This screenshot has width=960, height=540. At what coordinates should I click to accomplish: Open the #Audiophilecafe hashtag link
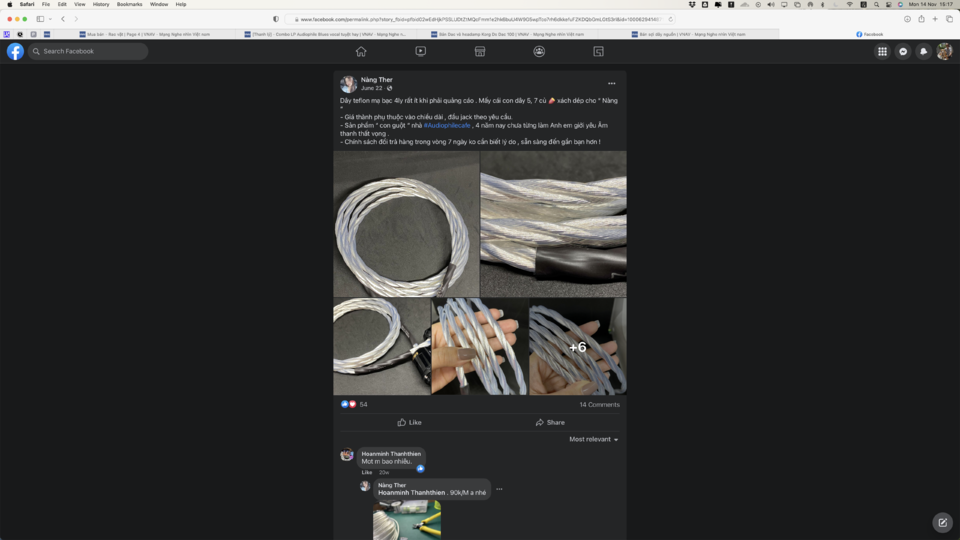[x=447, y=126]
